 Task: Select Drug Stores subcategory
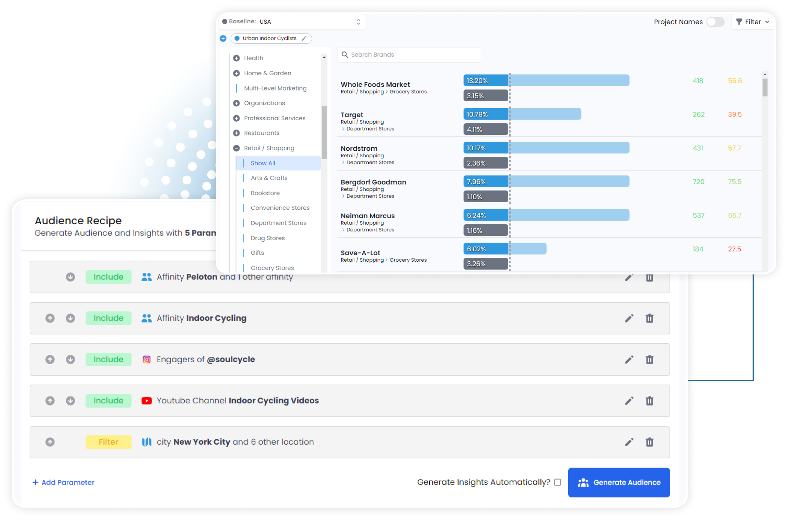[x=267, y=238]
